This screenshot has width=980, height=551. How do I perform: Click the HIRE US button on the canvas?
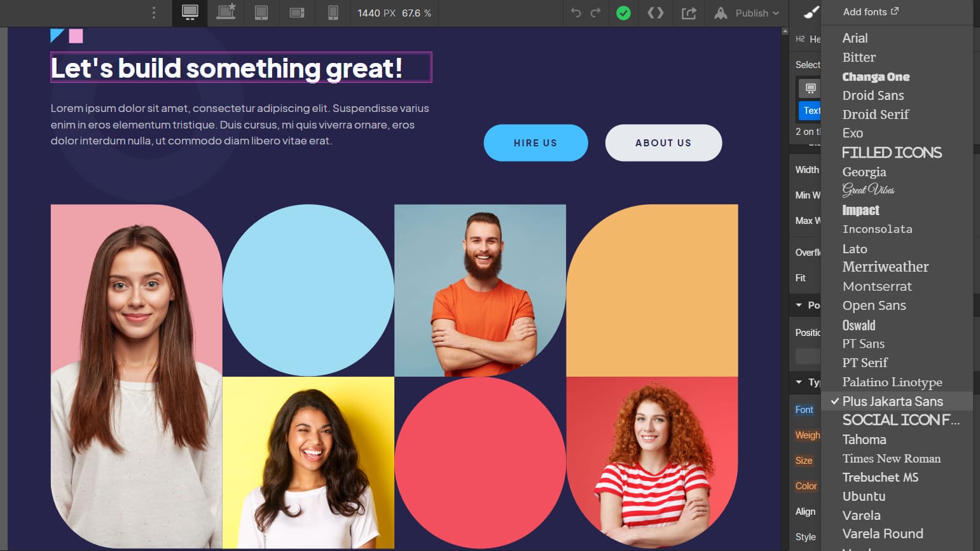coord(535,143)
